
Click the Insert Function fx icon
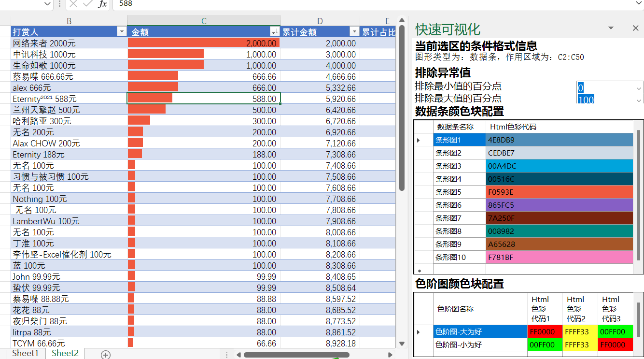click(x=102, y=4)
